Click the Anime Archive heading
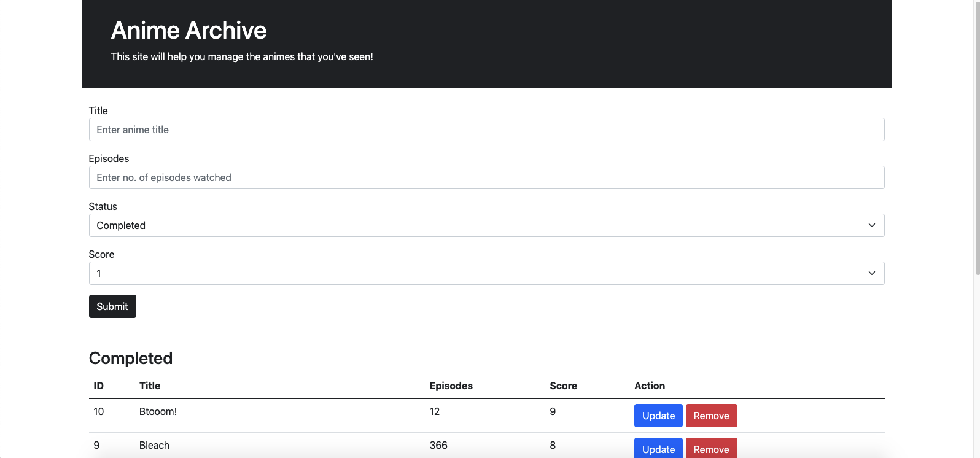The height and width of the screenshot is (458, 980). 189,30
